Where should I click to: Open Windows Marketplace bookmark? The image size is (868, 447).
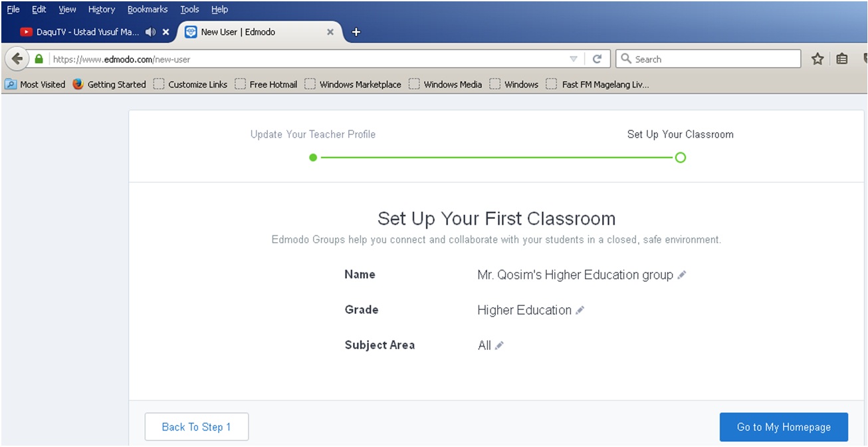pyautogui.click(x=353, y=84)
